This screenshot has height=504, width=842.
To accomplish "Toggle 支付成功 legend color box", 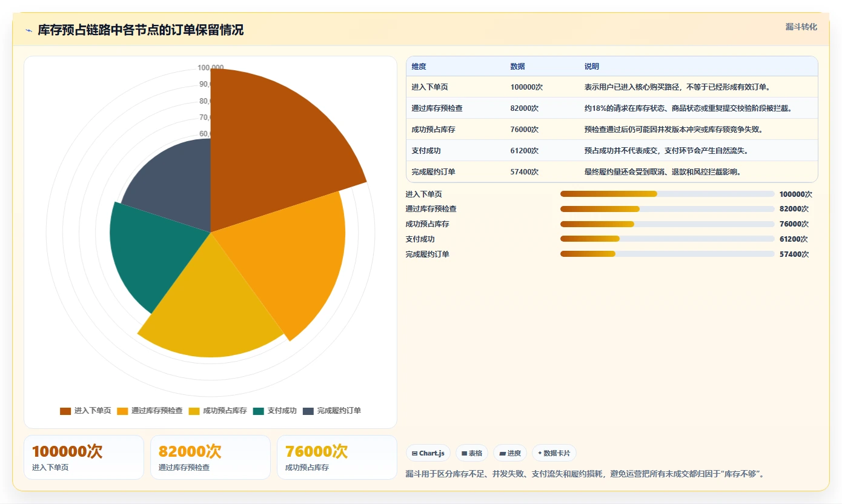I will coord(259,411).
